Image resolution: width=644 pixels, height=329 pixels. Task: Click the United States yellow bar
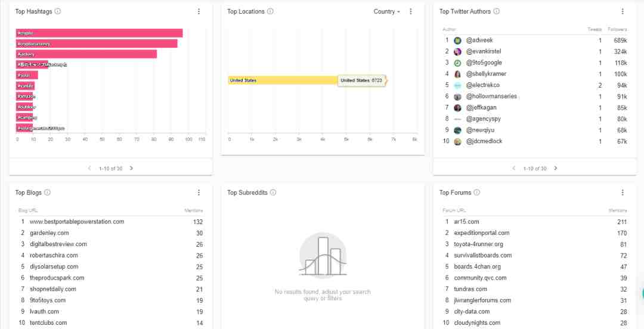pos(283,80)
